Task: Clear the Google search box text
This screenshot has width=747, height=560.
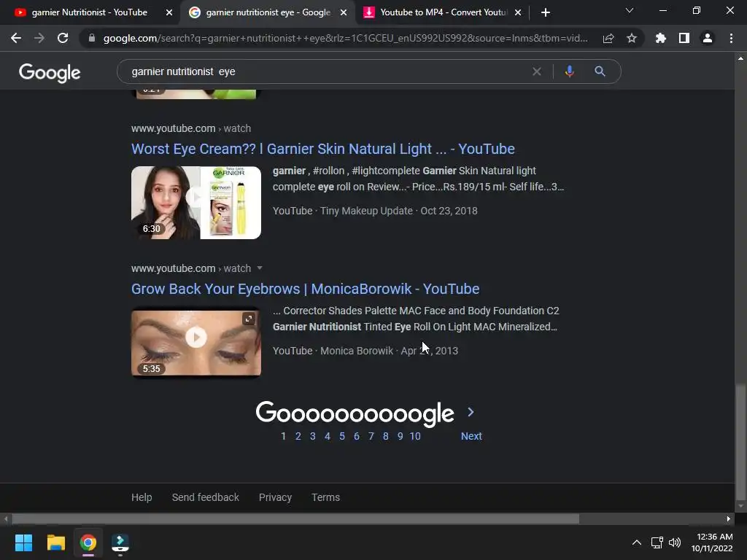Action: (537, 71)
